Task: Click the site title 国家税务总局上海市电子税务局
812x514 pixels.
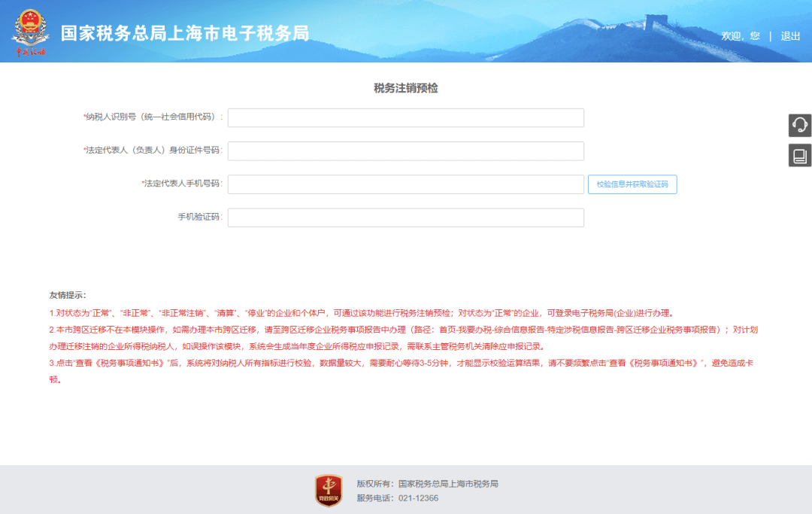Action: (x=184, y=33)
